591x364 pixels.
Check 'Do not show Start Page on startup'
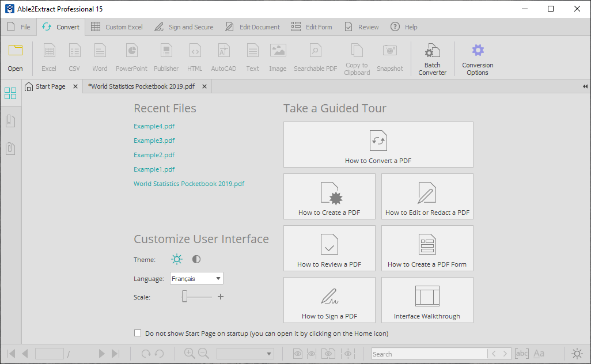(137, 332)
